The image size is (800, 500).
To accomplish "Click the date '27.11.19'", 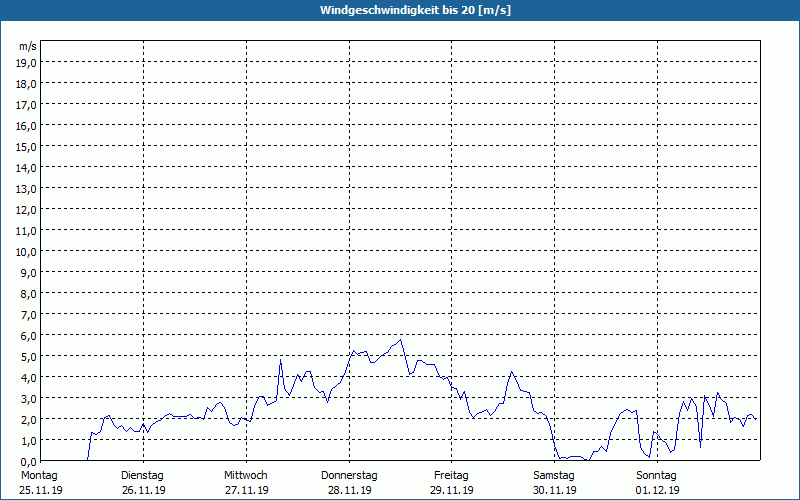I will click(247, 490).
